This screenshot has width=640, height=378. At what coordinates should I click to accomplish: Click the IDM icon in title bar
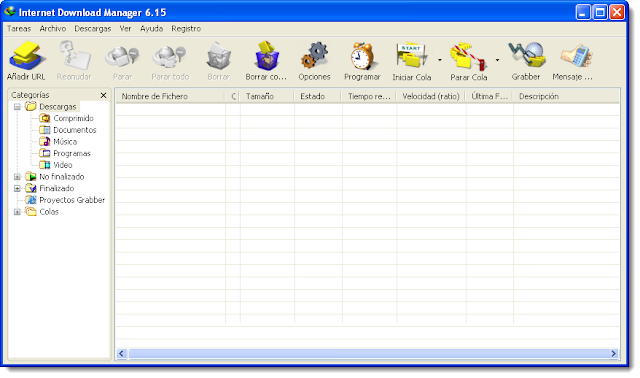tap(10, 12)
